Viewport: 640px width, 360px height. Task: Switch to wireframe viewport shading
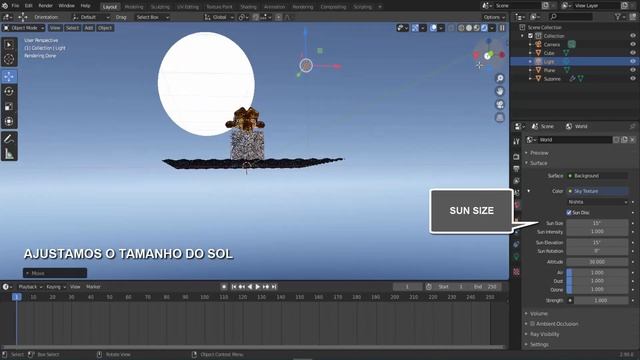pyautogui.click(x=461, y=28)
